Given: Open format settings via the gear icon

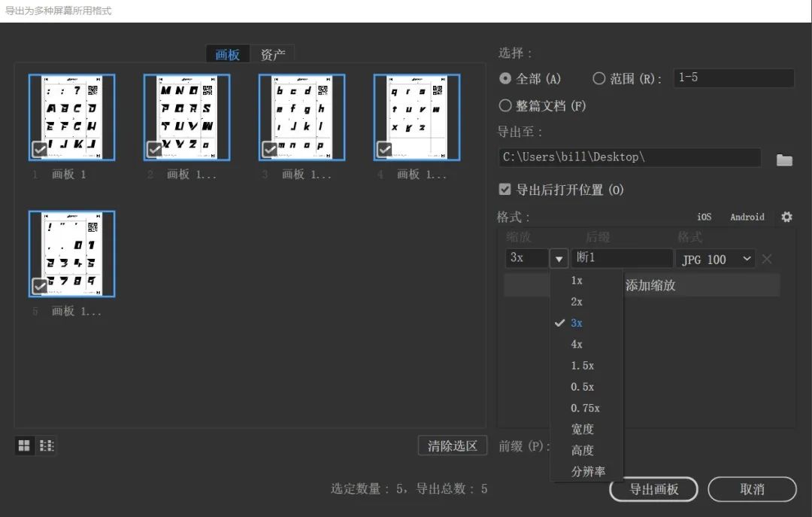Looking at the screenshot, I should 786,217.
